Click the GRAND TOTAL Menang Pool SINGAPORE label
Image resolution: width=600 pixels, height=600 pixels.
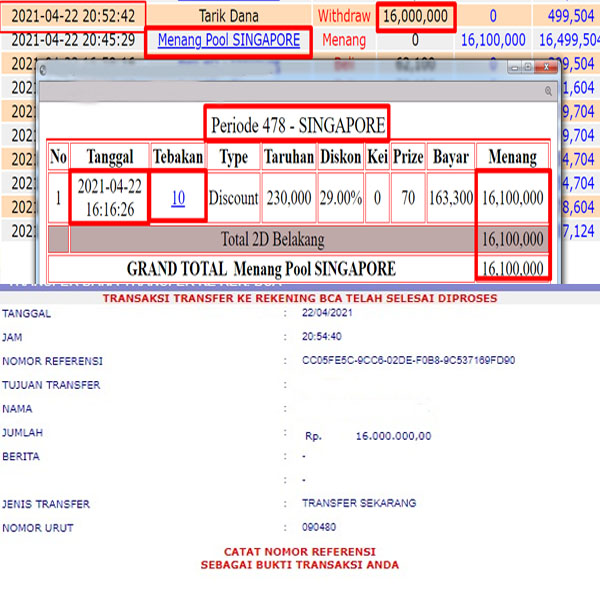(261, 269)
